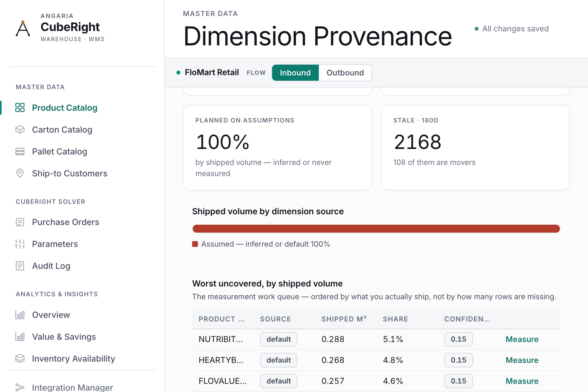Screen dimensions: 588x392
Task: Open Value & Savings
Action: coord(64,337)
